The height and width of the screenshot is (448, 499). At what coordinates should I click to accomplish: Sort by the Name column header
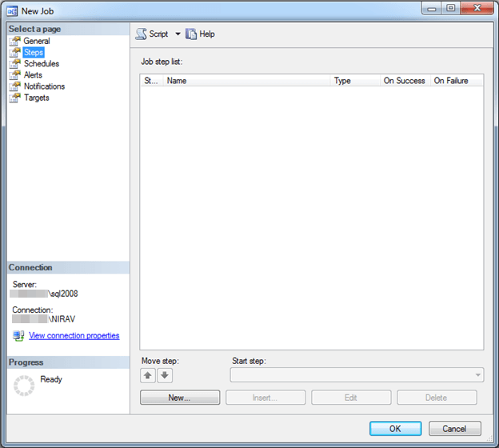(246, 81)
